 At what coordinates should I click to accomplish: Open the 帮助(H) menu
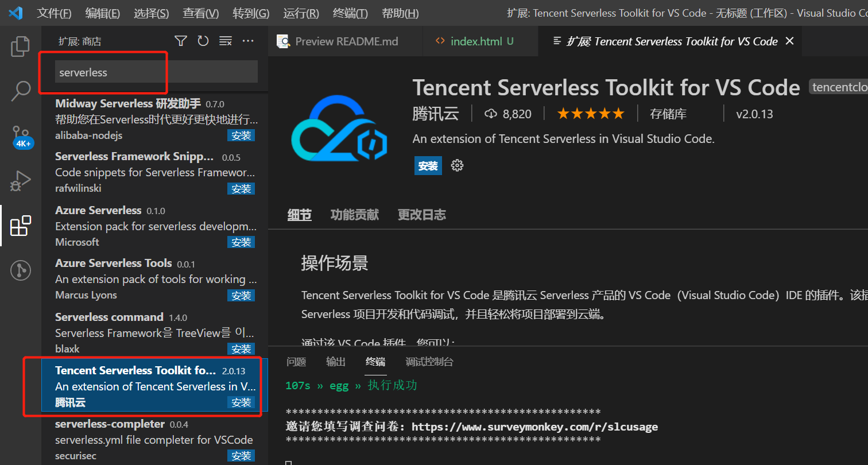click(400, 13)
